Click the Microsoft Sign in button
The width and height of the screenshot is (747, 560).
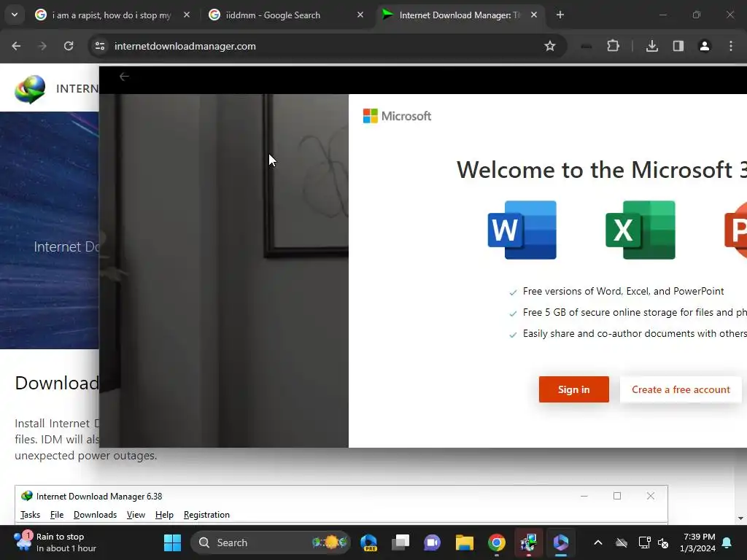573,389
